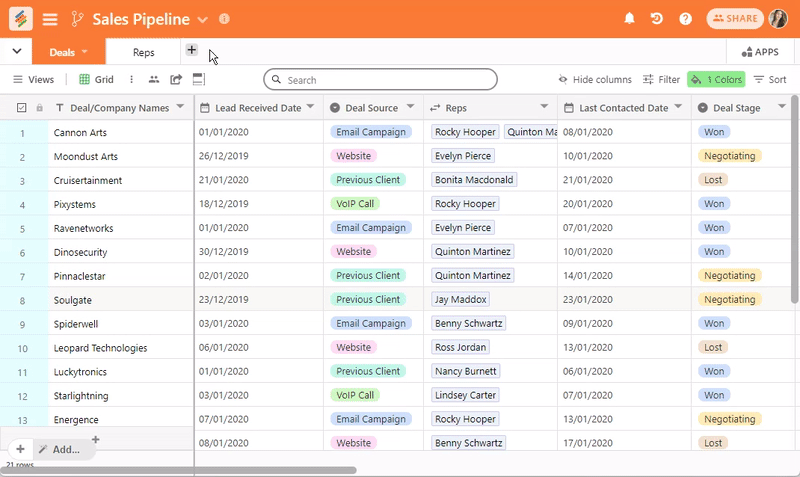This screenshot has width=800, height=477.
Task: Open the Sales Pipeline title dropdown
Action: 203,20
